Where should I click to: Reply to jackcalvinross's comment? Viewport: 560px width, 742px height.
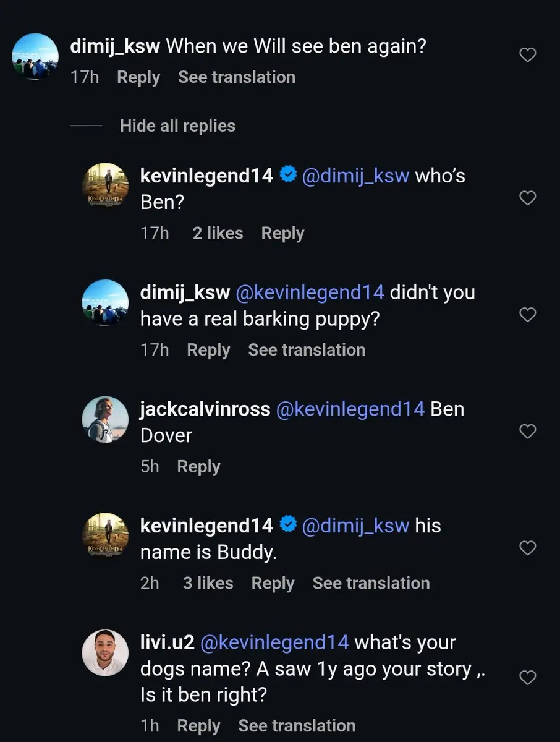198,466
